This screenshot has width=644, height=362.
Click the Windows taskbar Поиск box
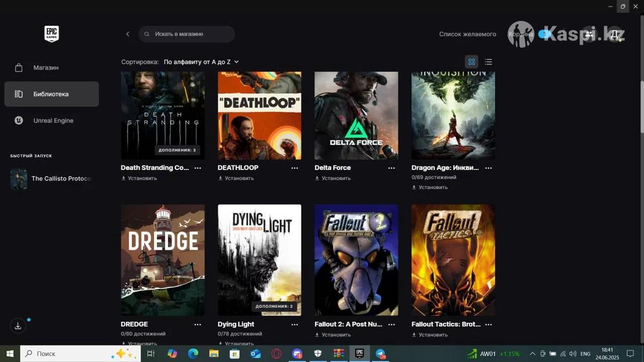(x=80, y=353)
